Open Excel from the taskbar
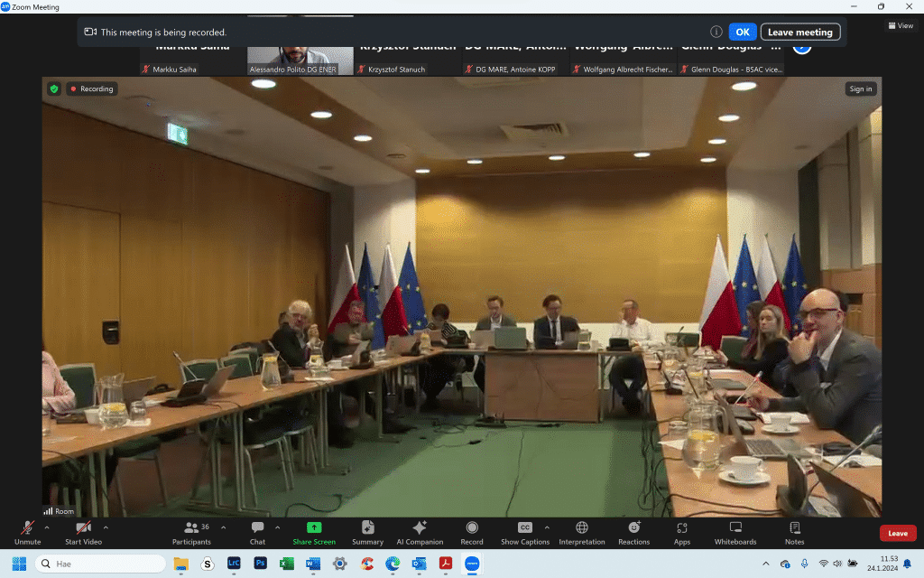 [287, 564]
